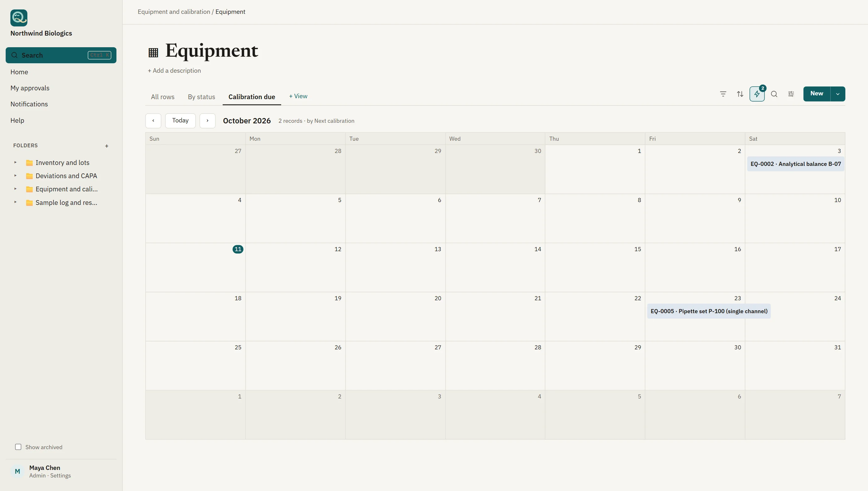Open My approvals
868x491 pixels.
tap(30, 88)
